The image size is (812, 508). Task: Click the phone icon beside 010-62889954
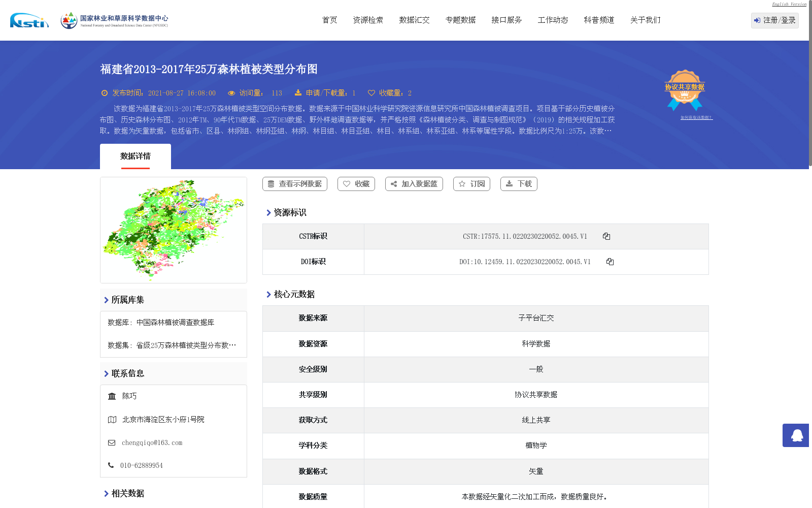[111, 465]
